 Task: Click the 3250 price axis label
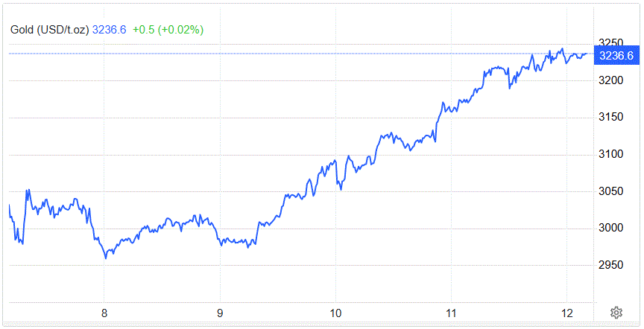pyautogui.click(x=611, y=42)
